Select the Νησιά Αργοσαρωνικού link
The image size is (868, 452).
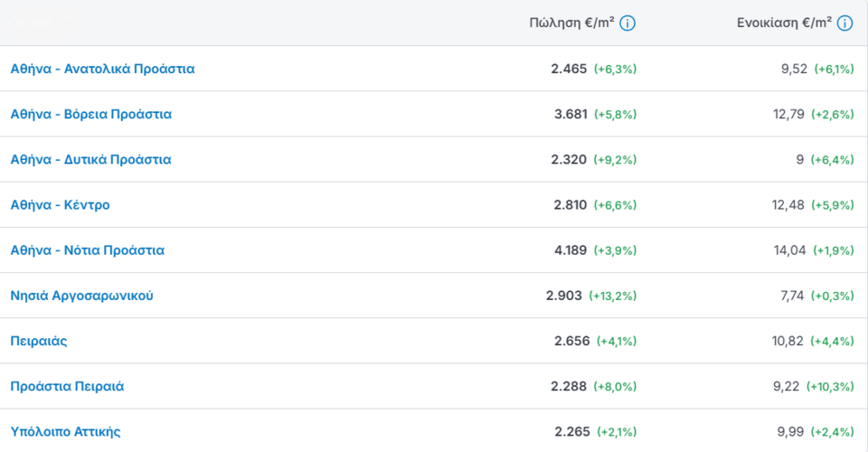point(81,296)
